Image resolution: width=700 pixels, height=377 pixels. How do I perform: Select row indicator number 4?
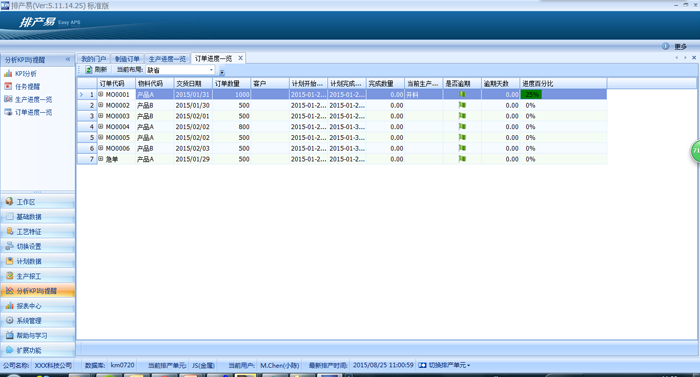tap(87, 126)
